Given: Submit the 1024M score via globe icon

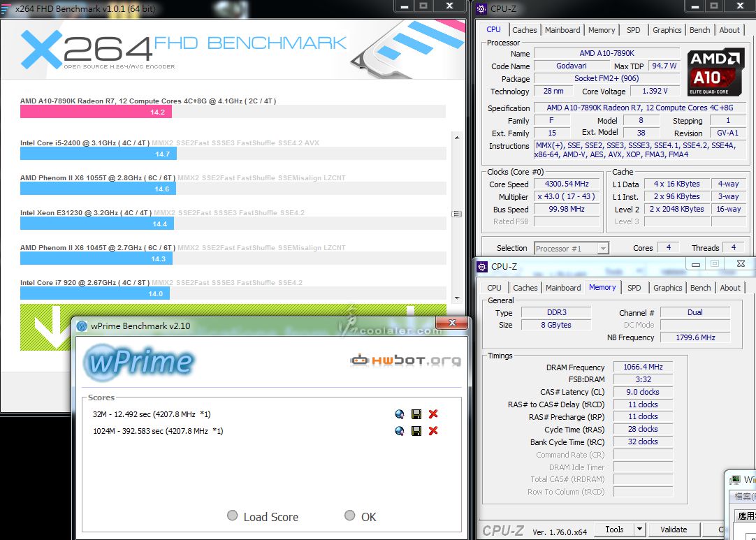Looking at the screenshot, I should point(400,431).
